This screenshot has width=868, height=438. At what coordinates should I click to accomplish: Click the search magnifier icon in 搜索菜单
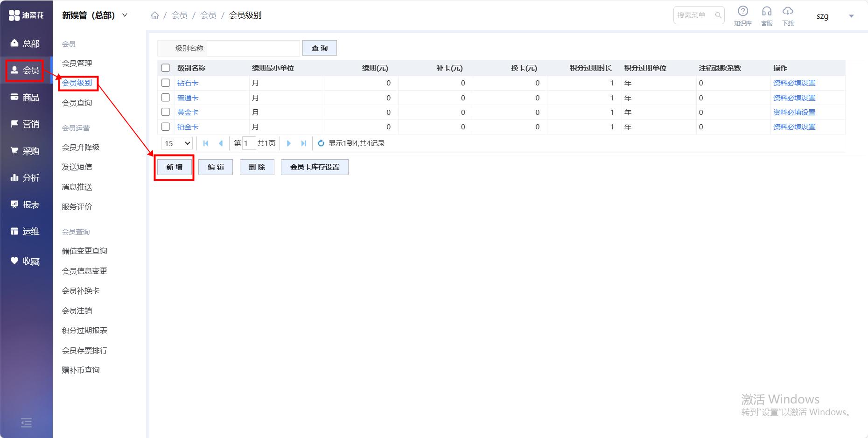[718, 15]
